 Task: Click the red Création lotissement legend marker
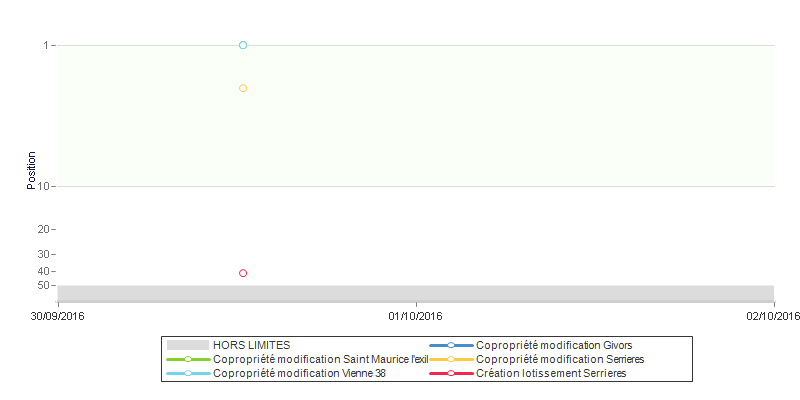pyautogui.click(x=451, y=373)
